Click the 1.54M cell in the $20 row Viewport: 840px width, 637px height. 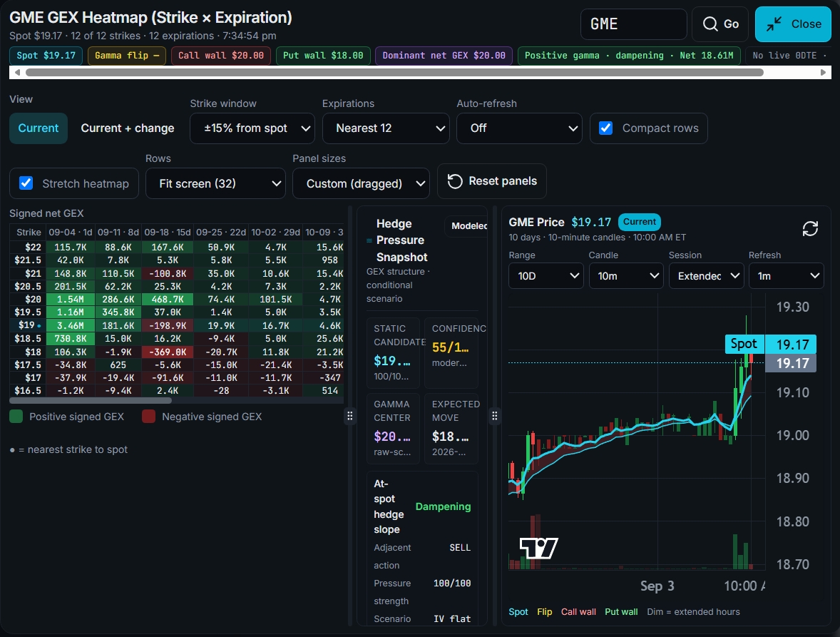(x=70, y=299)
